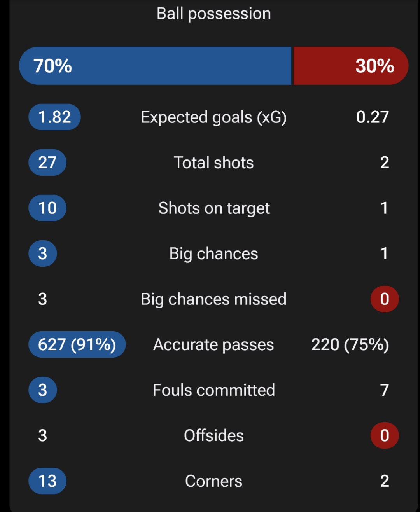Tap the Total shots label
This screenshot has width=420, height=512.
[x=213, y=163]
